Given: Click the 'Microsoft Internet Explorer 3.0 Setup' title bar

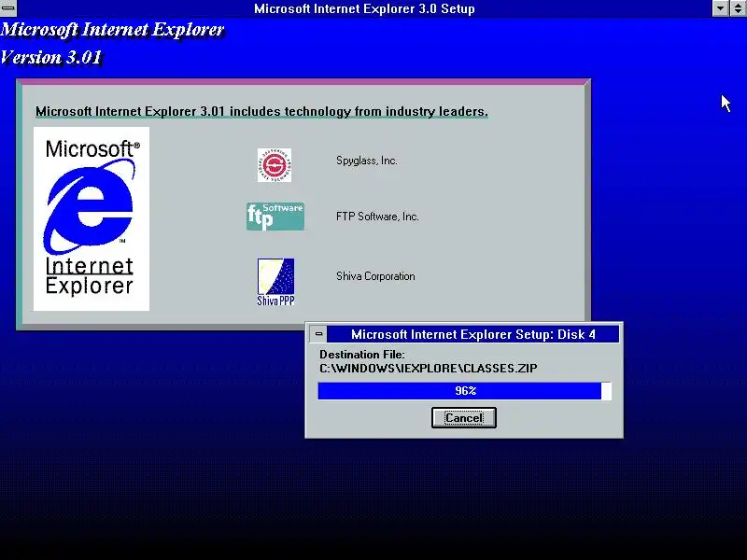Looking at the screenshot, I should 364,8.
